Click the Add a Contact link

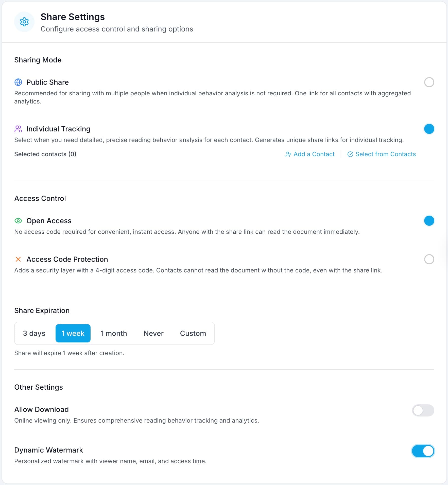314,154
